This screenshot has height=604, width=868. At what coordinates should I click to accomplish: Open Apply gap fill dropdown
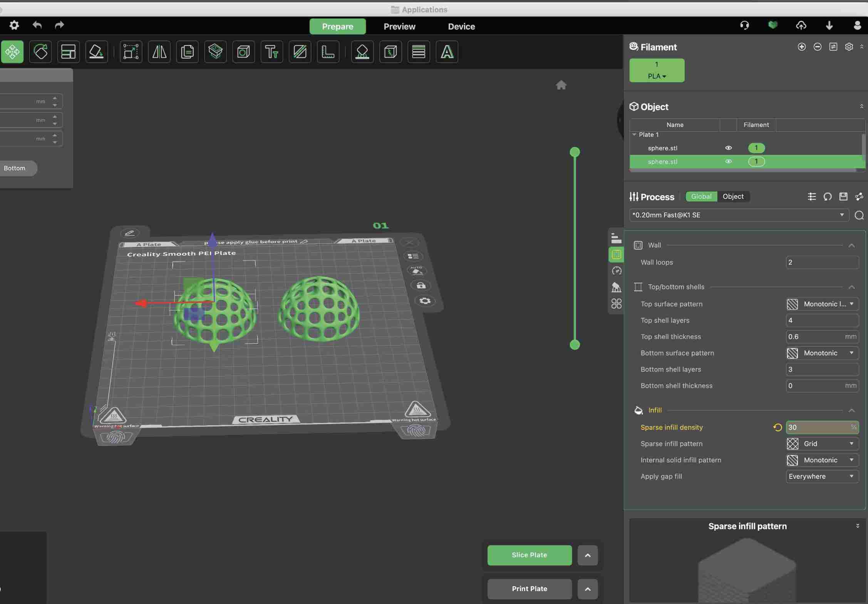coord(822,476)
